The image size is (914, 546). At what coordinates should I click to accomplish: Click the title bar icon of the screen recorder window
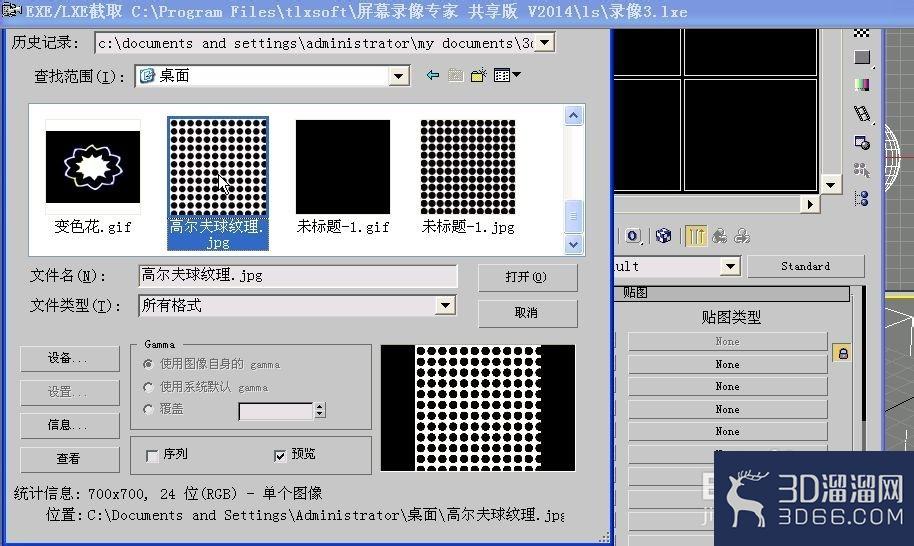[x=12, y=10]
